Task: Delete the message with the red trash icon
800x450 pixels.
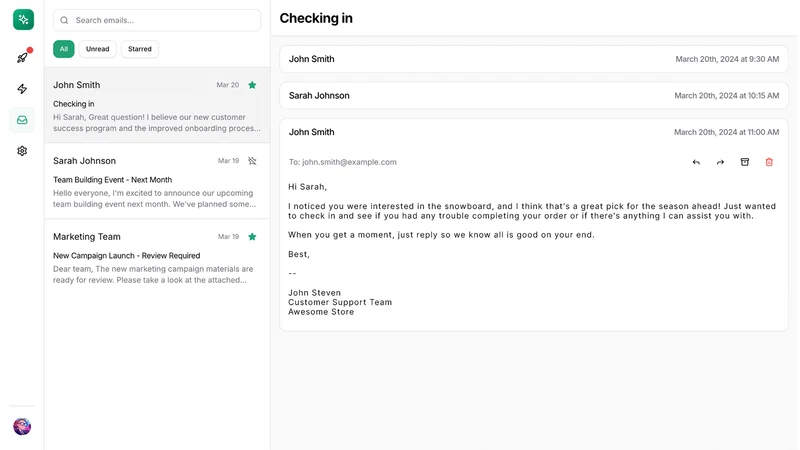Action: pyautogui.click(x=769, y=162)
